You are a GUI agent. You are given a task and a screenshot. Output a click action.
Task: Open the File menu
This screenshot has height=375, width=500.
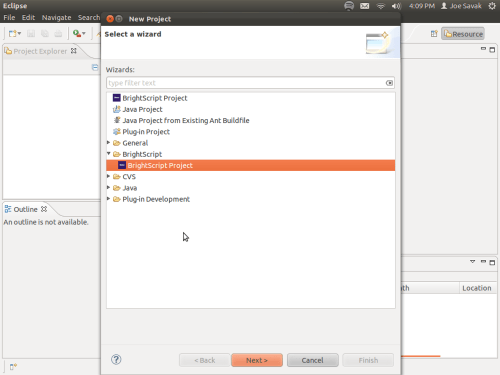click(x=9, y=17)
